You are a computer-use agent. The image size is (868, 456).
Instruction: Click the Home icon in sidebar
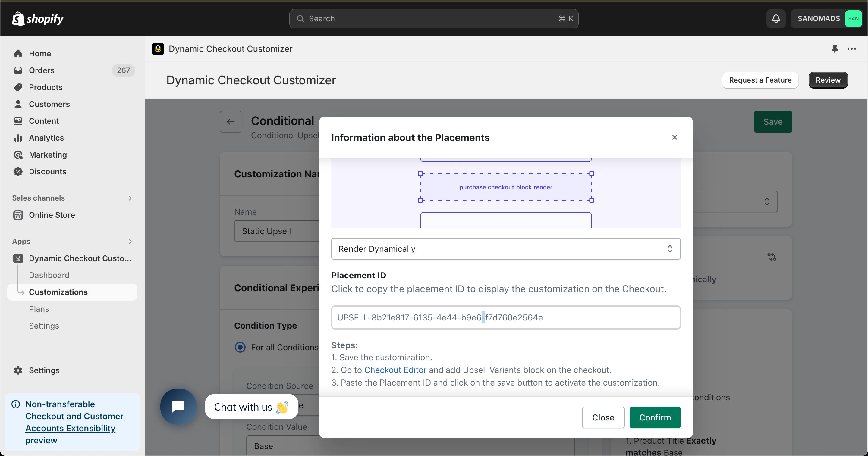[18, 54]
